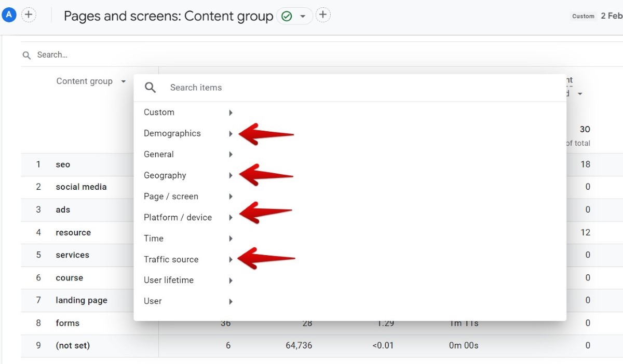This screenshot has height=364, width=623.
Task: Click the 'services' content group row
Action: pos(72,255)
